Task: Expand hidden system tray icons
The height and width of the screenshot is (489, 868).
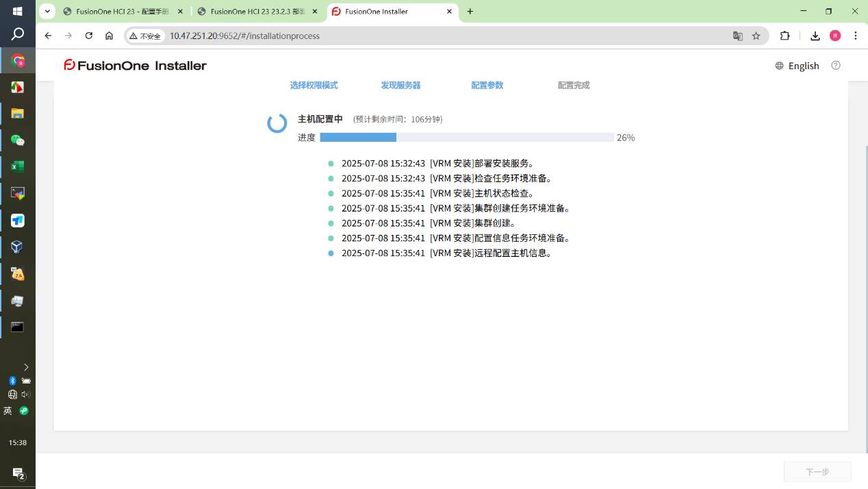Action: coord(26,367)
